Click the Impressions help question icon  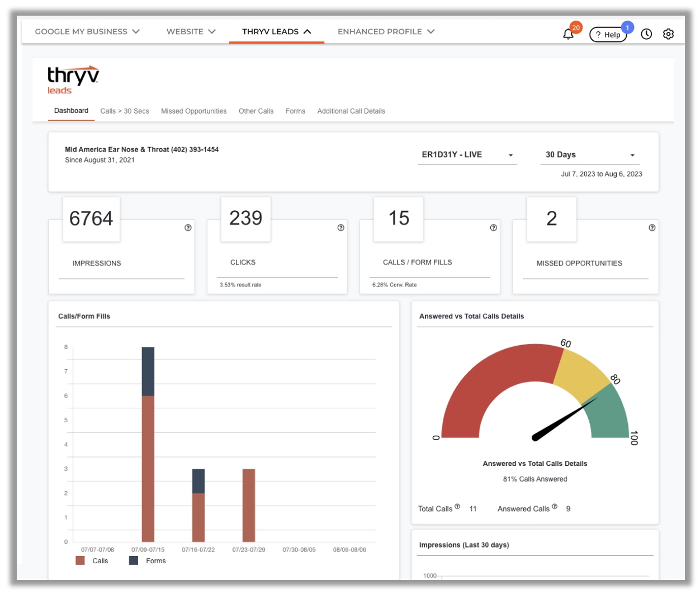(188, 228)
